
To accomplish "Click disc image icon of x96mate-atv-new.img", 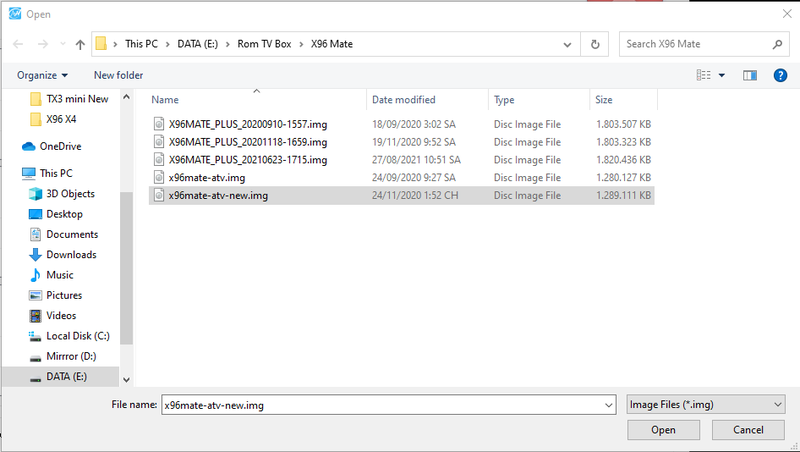I will [159, 195].
